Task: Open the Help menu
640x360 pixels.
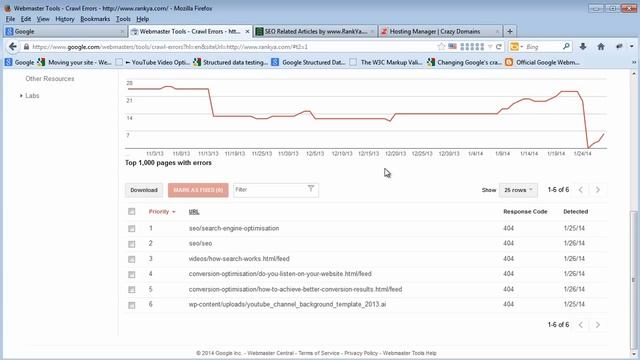Action: tap(142, 19)
